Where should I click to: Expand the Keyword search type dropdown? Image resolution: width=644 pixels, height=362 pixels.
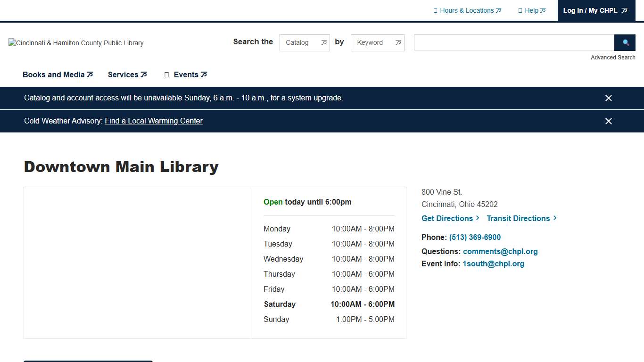click(x=377, y=42)
